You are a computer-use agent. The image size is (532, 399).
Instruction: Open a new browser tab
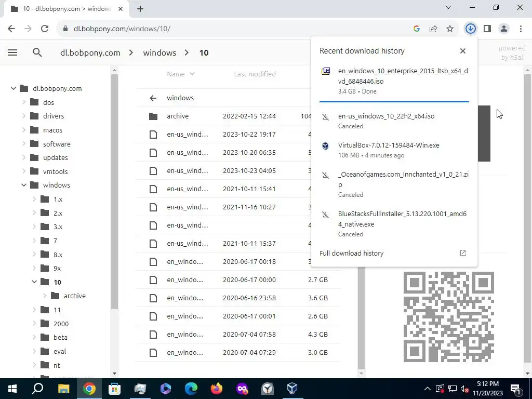(x=140, y=9)
